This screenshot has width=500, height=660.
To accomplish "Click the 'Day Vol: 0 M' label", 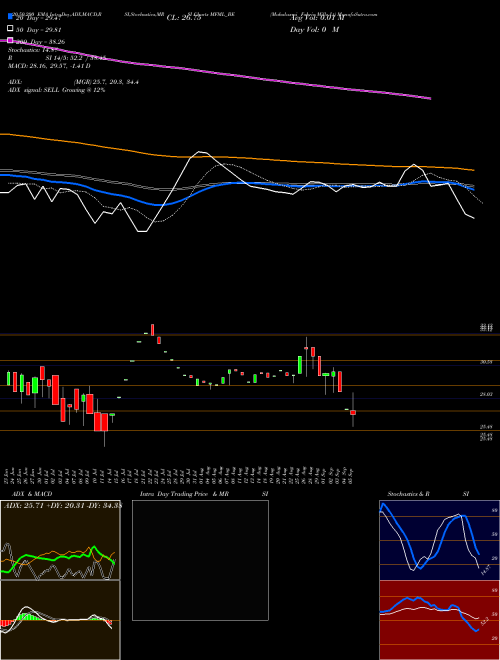I will pos(314,30).
